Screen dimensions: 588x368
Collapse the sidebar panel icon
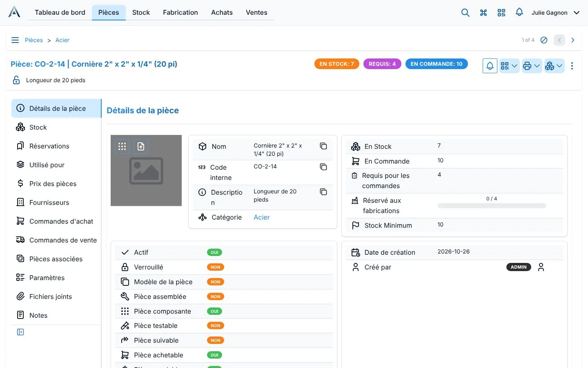tap(20, 332)
